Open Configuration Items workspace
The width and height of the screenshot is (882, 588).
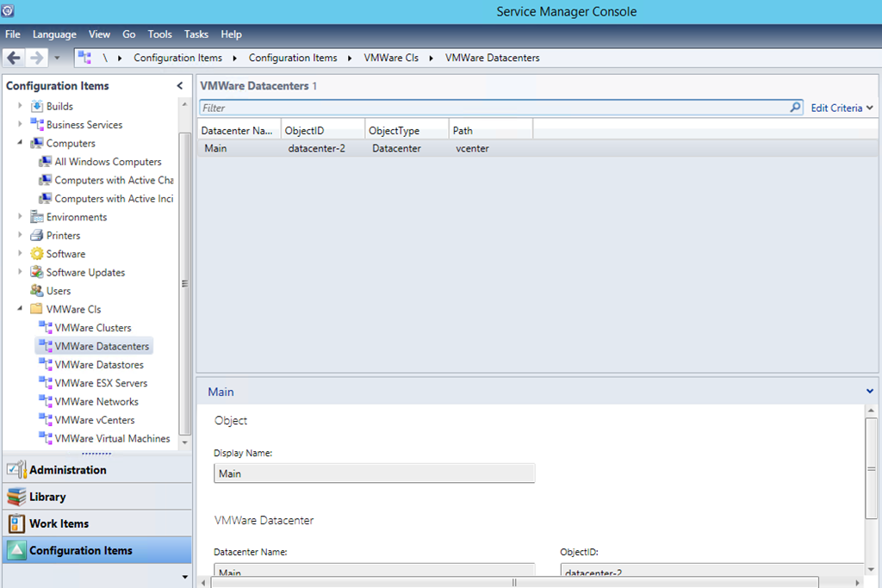pos(80,550)
